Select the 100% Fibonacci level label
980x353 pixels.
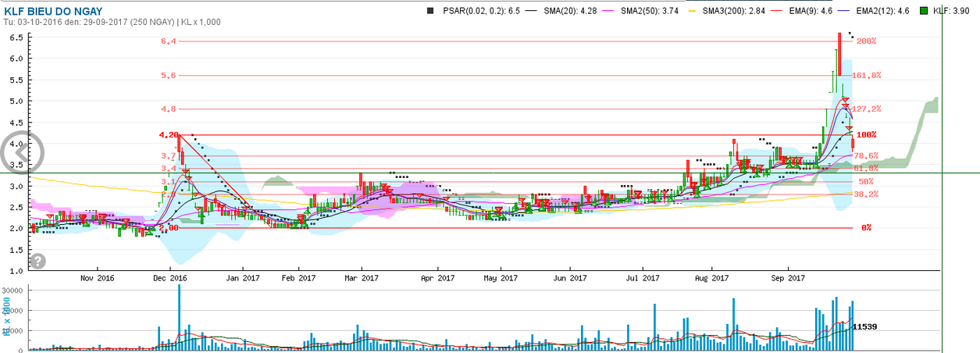click(x=867, y=134)
